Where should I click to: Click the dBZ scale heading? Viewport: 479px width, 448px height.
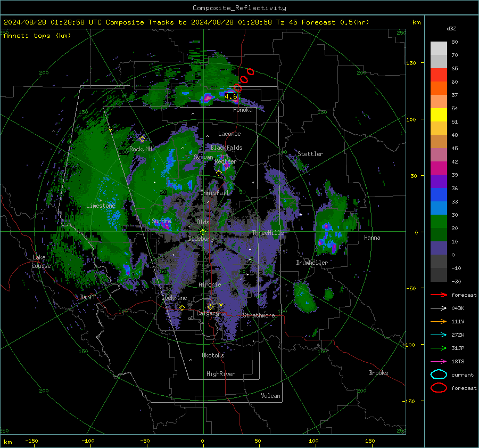[x=451, y=28]
